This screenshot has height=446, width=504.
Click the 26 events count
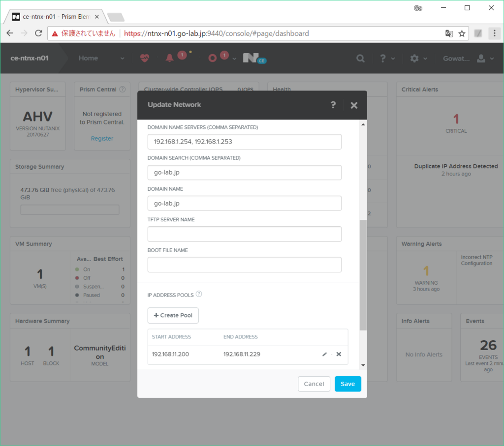(488, 346)
